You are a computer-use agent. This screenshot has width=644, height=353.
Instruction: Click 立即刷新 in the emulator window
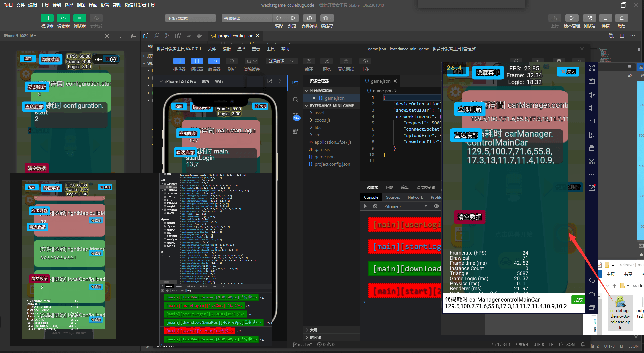470,109
